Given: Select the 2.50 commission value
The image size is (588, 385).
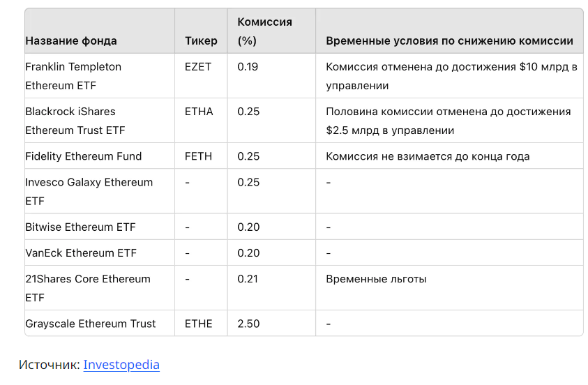Looking at the screenshot, I should click(248, 324).
